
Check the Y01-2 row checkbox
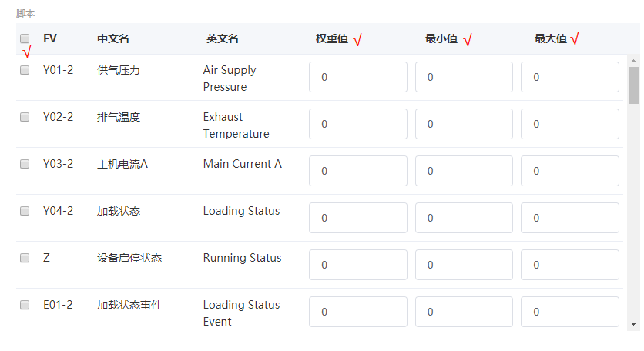coord(25,70)
